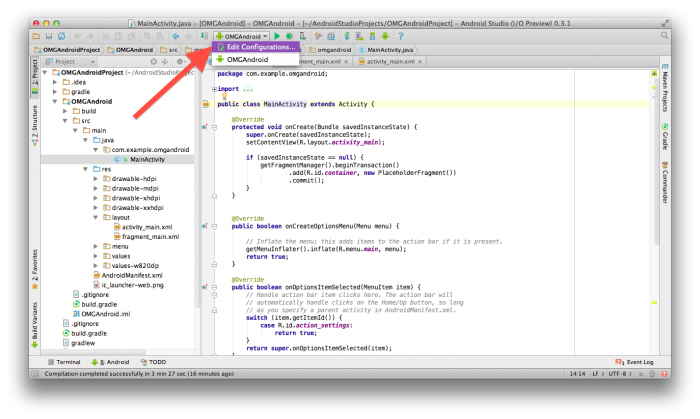Expand the build folder
This screenshot has width=700, height=419.
pyautogui.click(x=65, y=111)
